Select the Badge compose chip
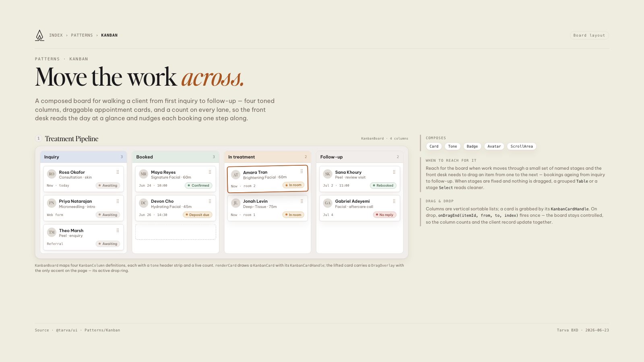Screen dimensions: 644x362 tap(472, 146)
